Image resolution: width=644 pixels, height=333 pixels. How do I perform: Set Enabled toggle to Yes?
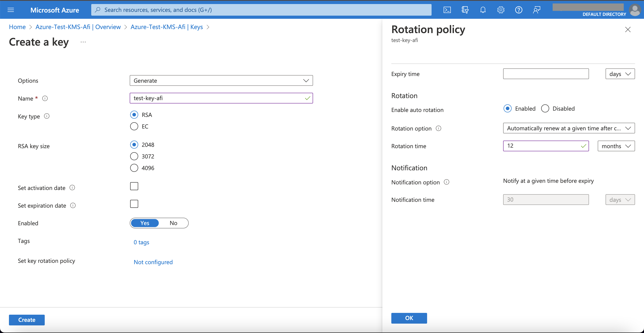(x=145, y=223)
